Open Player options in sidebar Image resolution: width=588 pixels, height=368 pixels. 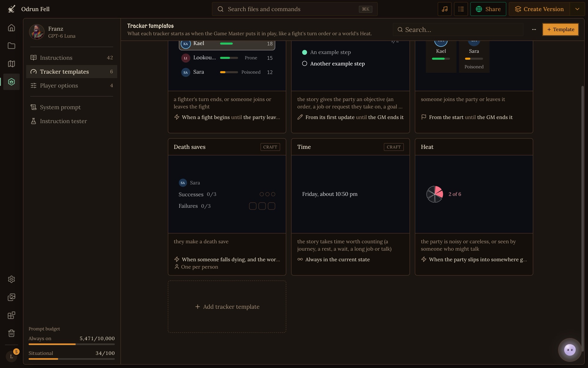71,85
